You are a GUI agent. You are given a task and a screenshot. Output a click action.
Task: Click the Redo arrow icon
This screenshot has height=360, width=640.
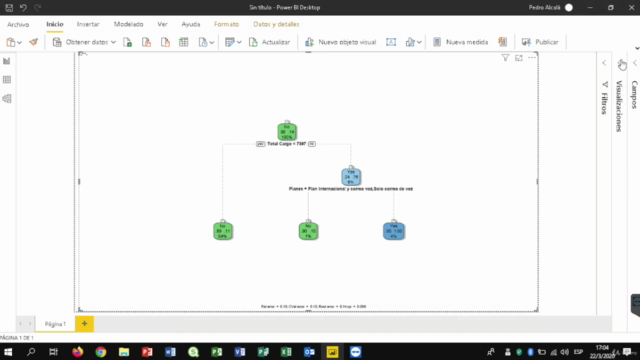point(37,7)
